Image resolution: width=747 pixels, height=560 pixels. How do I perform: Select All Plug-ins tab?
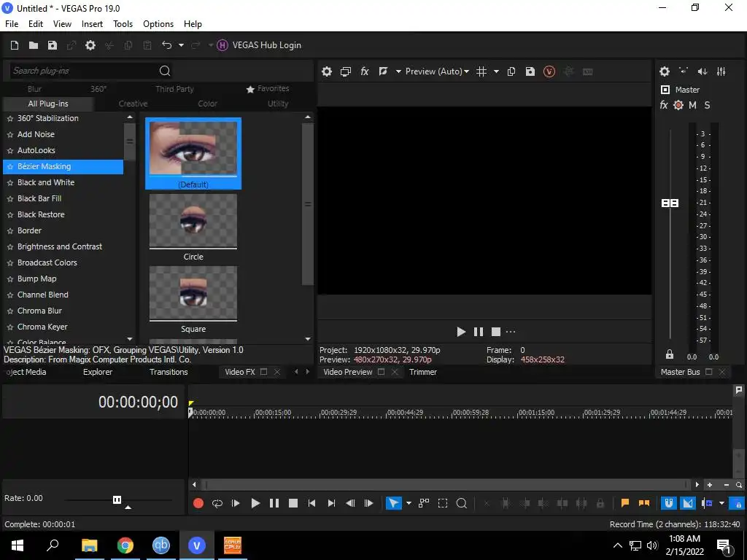(x=48, y=104)
